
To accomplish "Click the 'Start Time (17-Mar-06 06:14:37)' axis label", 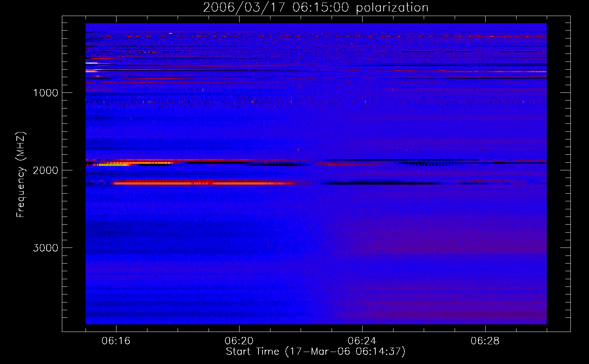I will (316, 352).
